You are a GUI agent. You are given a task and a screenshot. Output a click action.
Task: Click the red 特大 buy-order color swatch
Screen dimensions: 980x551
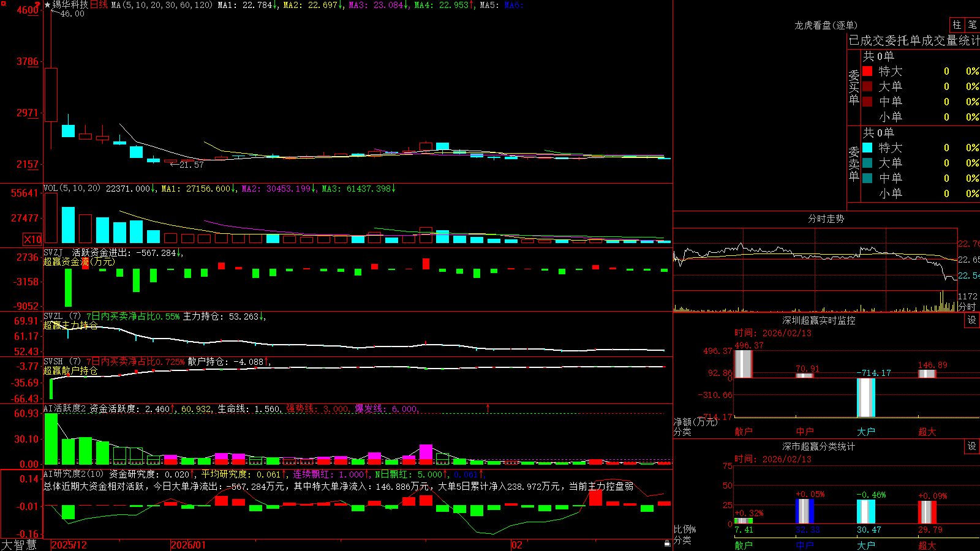click(867, 71)
